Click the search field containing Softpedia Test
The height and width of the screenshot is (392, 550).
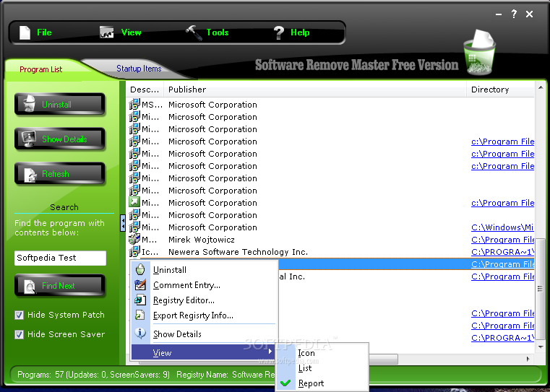pyautogui.click(x=60, y=258)
